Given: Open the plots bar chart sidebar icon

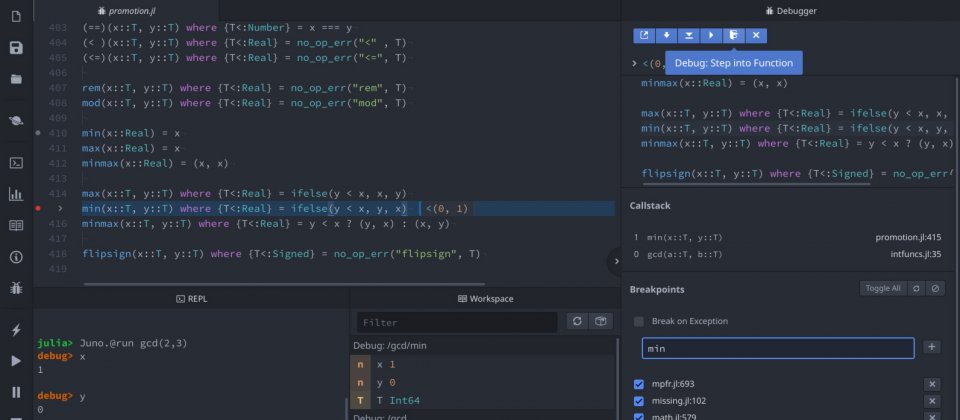Looking at the screenshot, I should coord(16,194).
